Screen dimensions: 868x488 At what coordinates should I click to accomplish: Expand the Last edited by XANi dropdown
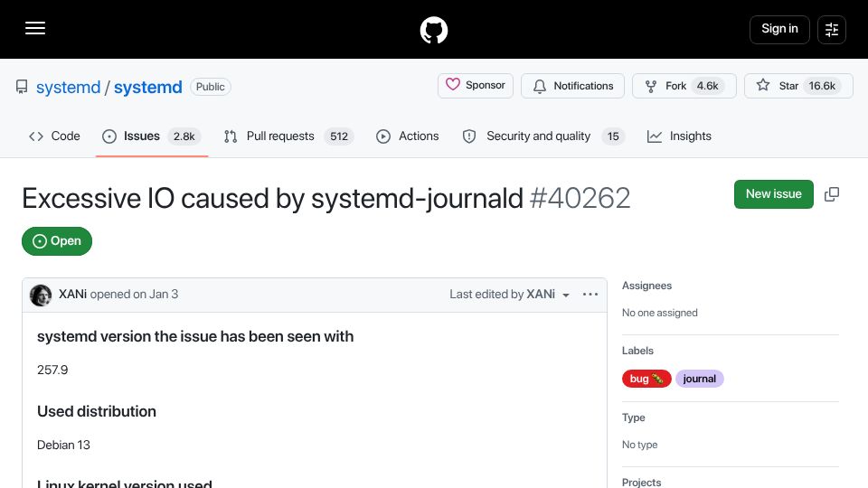coord(509,295)
